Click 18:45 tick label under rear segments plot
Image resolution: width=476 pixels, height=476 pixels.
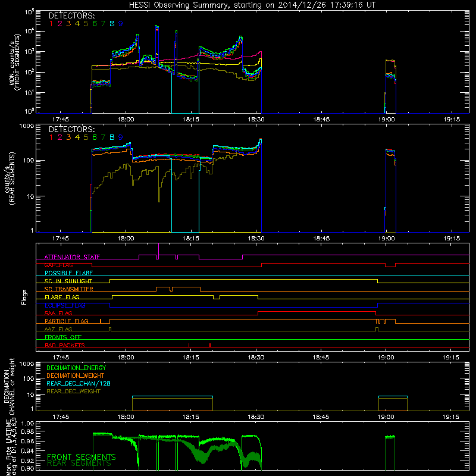321,239
